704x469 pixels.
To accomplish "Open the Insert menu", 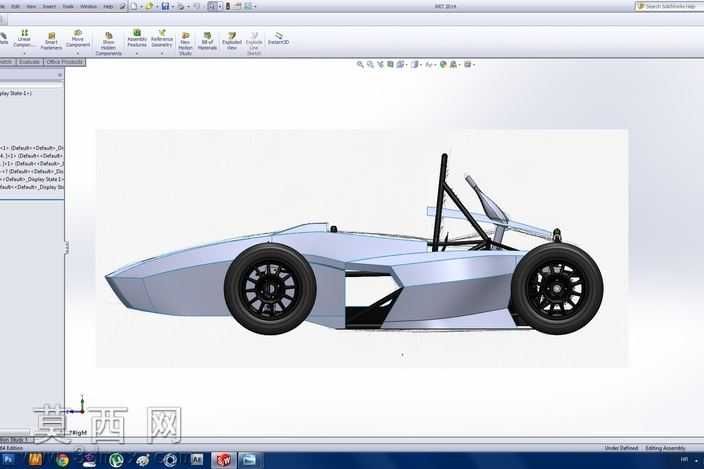I will tap(49, 6).
